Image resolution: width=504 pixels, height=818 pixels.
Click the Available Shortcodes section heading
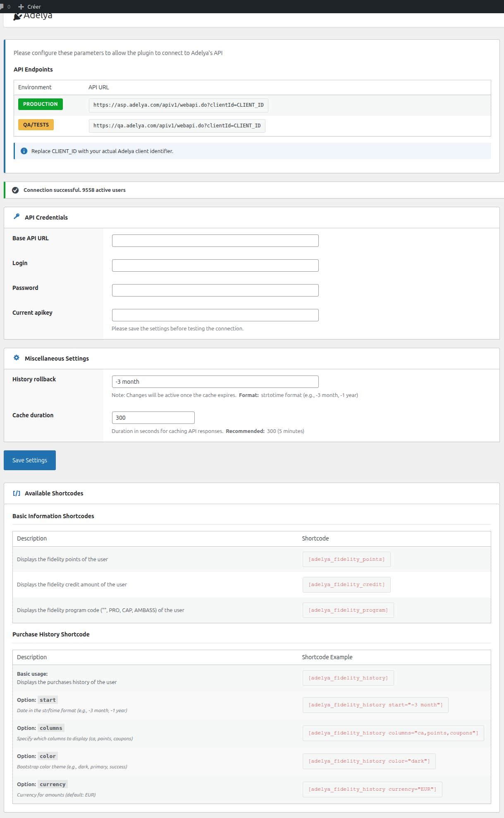coord(54,493)
